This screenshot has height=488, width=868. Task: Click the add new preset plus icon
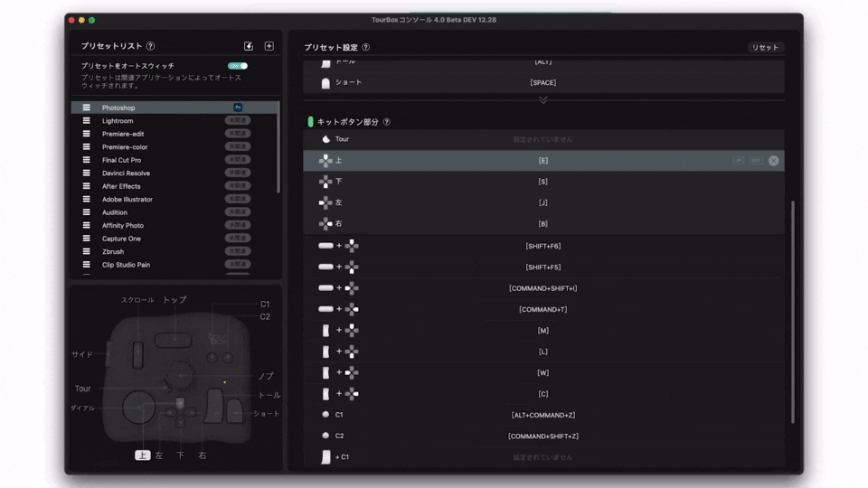coord(269,46)
